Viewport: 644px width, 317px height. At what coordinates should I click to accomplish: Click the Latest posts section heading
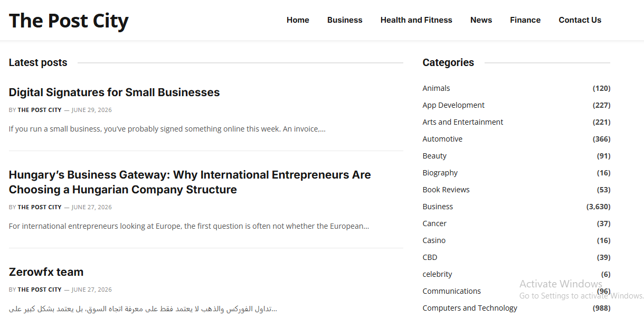coord(38,62)
